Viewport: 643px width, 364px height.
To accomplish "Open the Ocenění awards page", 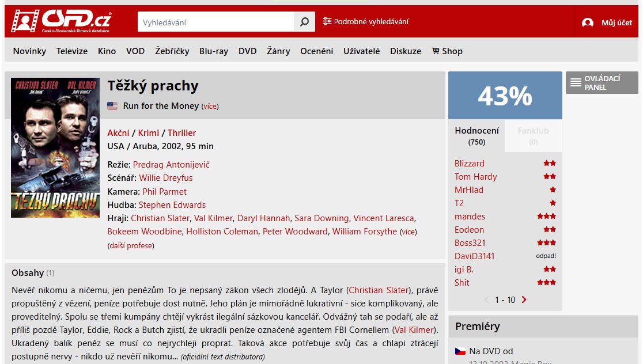I will [x=316, y=51].
